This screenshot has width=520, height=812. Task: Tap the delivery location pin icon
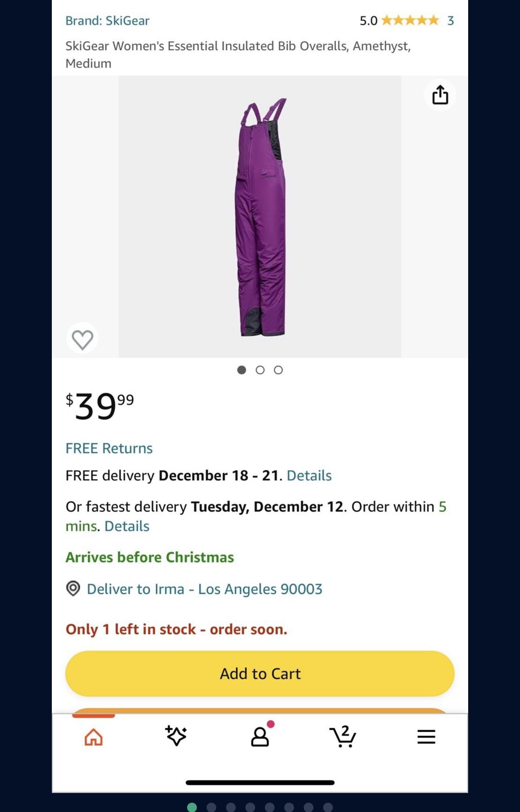[73, 589]
